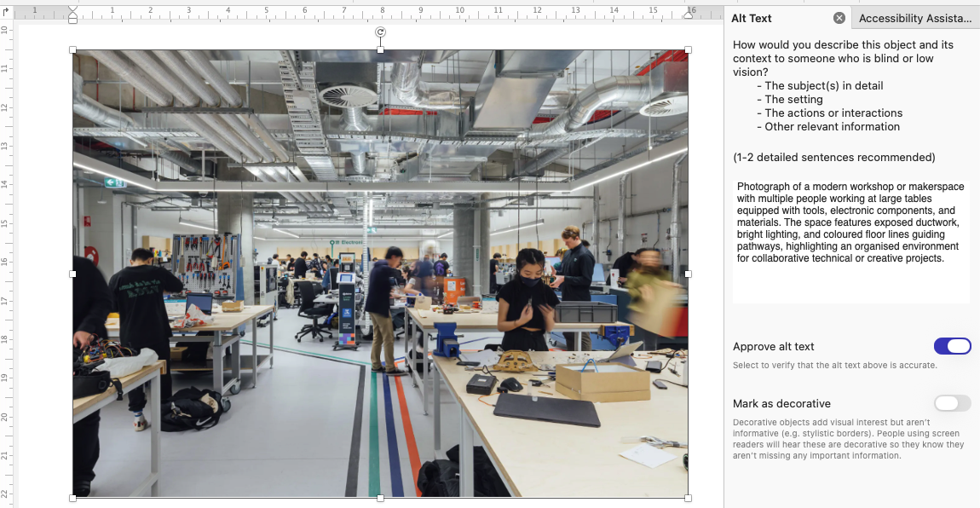This screenshot has width=980, height=508.
Task: Turn off the Approve alt text switch
Action: [x=953, y=346]
